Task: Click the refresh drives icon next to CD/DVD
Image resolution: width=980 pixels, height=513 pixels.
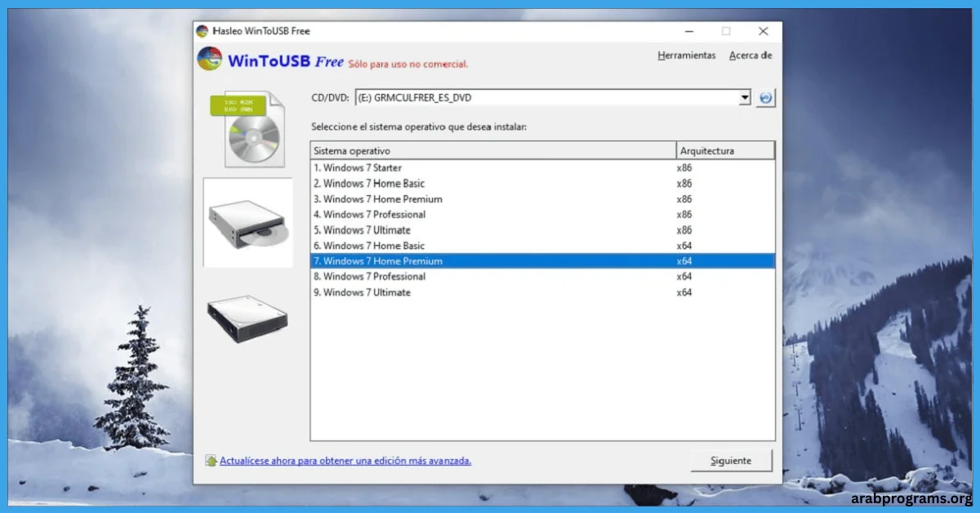Action: (x=765, y=98)
